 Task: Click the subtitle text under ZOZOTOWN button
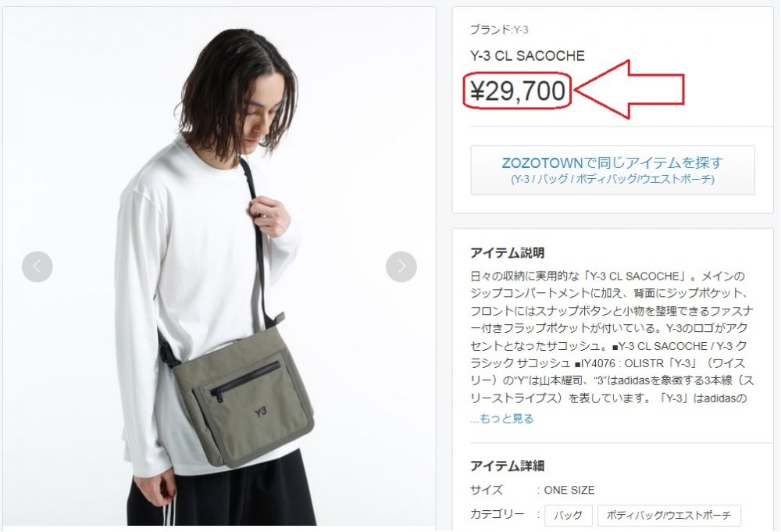click(612, 180)
